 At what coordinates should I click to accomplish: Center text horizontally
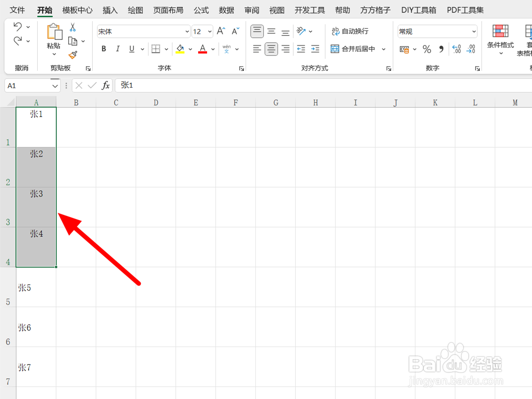pos(271,49)
